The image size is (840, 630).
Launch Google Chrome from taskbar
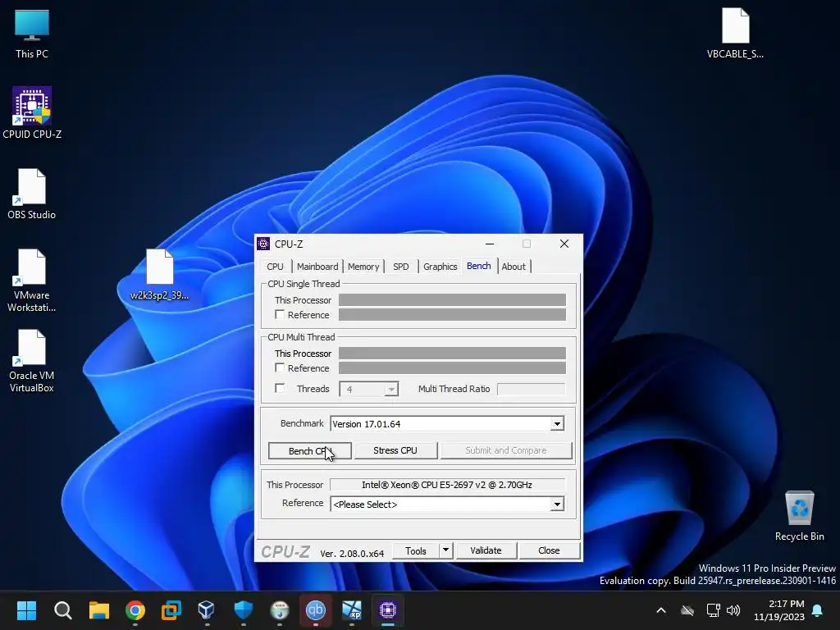135,609
